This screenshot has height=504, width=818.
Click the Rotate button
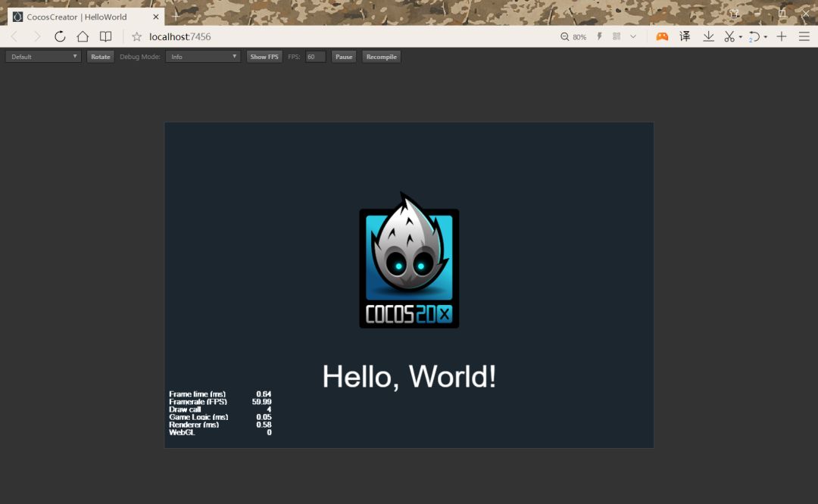(100, 57)
